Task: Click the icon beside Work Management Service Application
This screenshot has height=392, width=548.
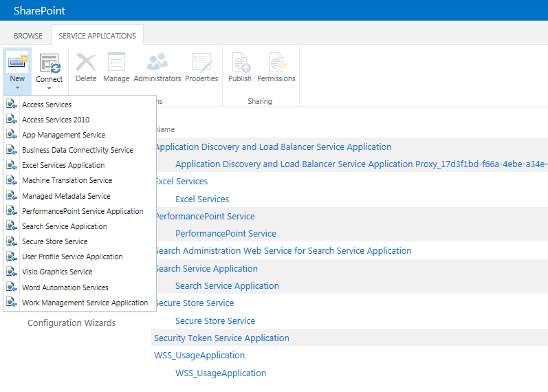Action: click(12, 302)
